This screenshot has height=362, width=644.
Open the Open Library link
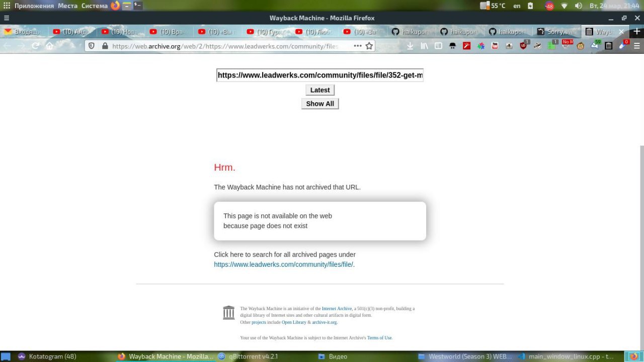[294, 322]
